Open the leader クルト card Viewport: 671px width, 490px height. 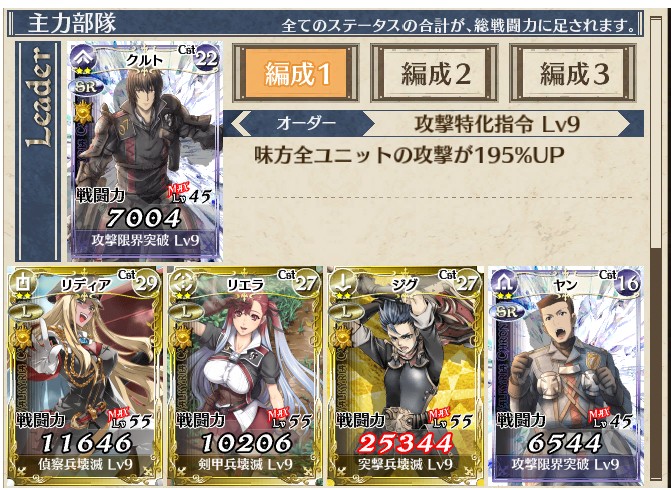[x=145, y=151]
